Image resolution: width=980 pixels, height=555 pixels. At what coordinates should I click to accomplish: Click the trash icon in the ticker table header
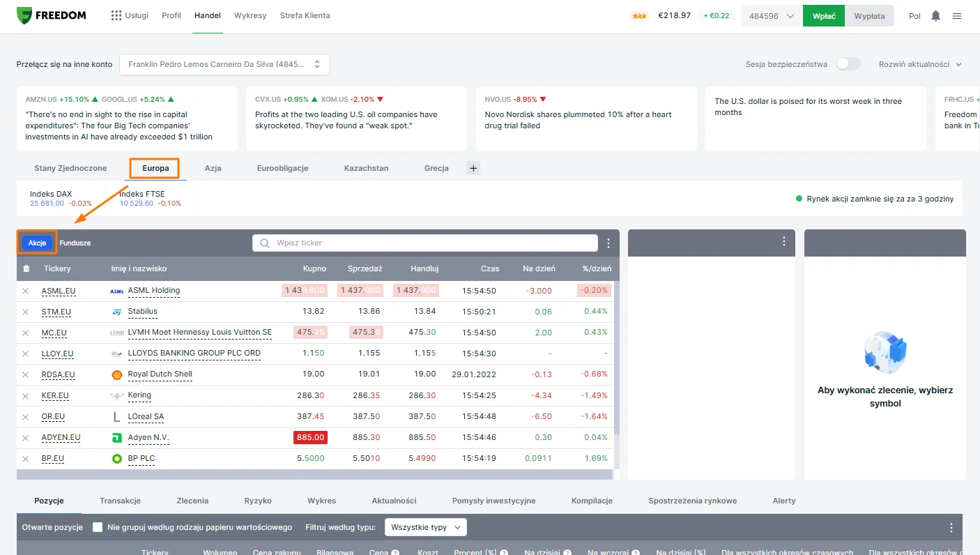[x=26, y=268]
